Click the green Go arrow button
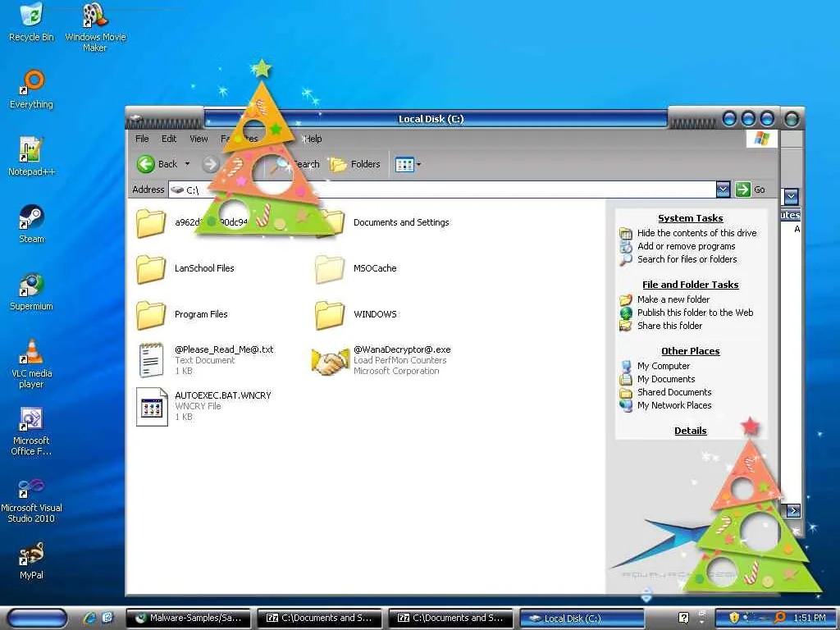The image size is (840, 630). (742, 189)
